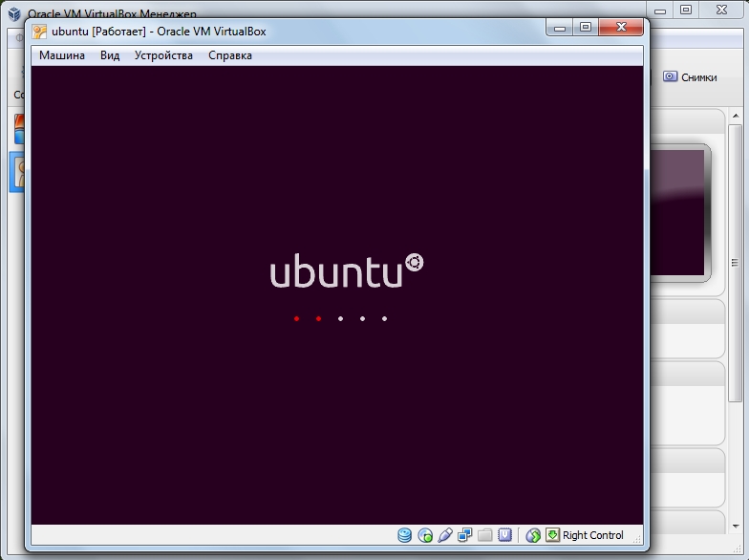Image resolution: width=749 pixels, height=560 pixels.
Task: Click the Manager details scrollbar down arrow
Action: 736,527
